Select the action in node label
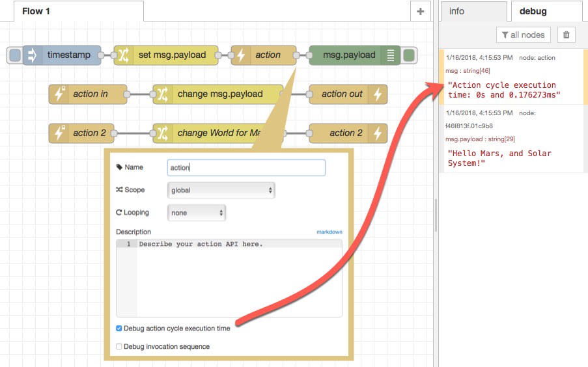This screenshot has width=588, height=367. 91,94
